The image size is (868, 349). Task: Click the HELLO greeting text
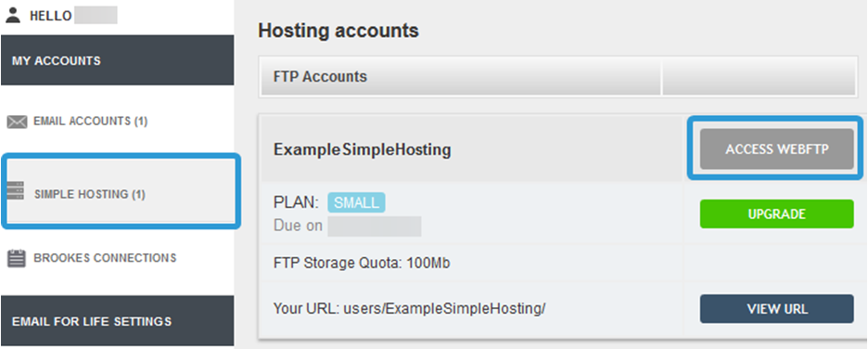(x=51, y=16)
